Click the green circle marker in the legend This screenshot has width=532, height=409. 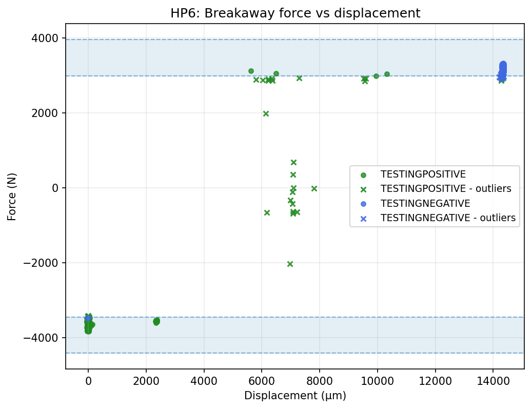363,174
